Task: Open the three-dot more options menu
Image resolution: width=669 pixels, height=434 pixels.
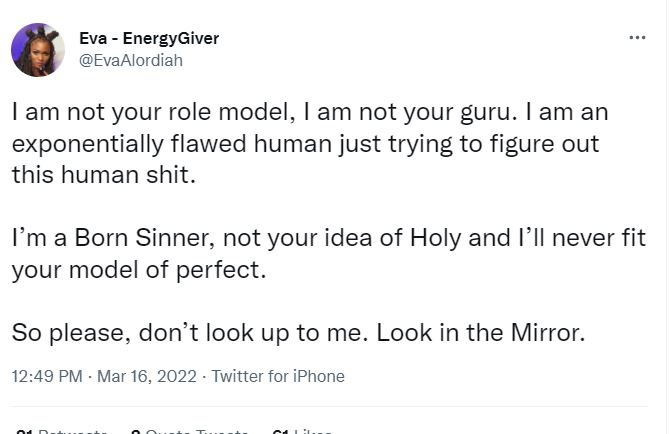Action: 637,37
